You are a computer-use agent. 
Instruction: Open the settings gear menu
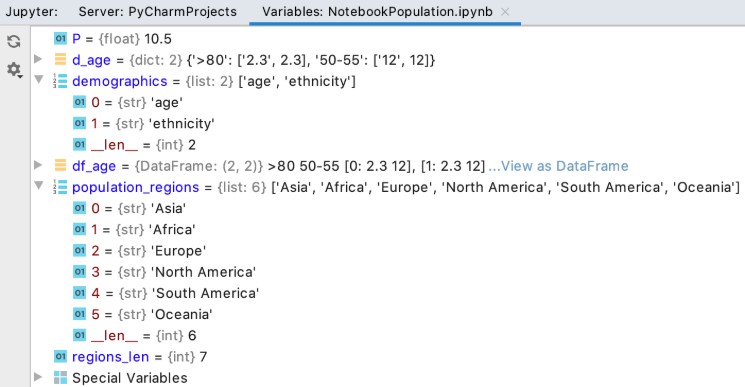(14, 70)
